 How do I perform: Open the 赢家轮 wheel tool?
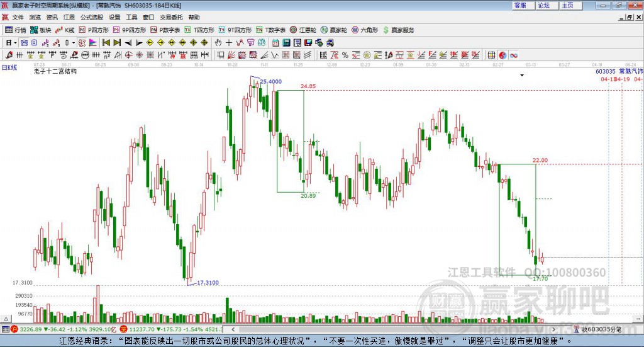(x=334, y=30)
